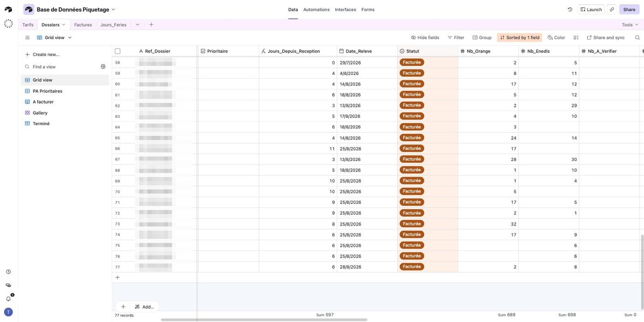Copy the base link via chain icon

click(612, 9)
